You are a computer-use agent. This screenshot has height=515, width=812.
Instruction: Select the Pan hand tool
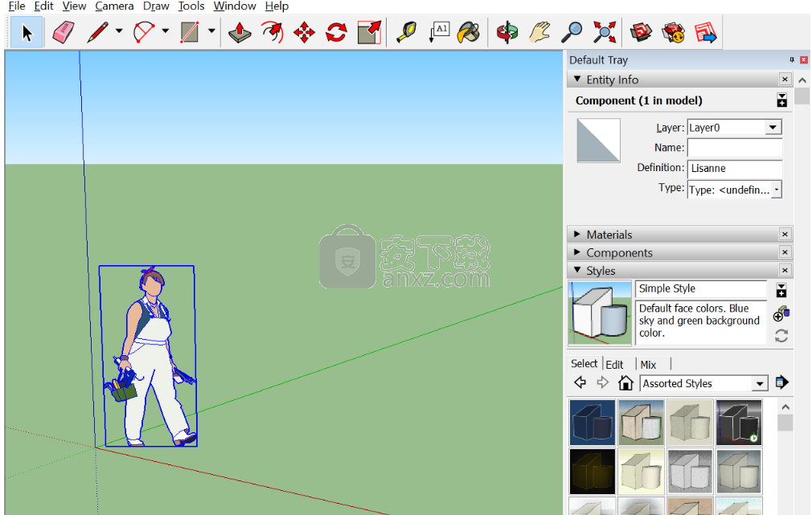[540, 32]
